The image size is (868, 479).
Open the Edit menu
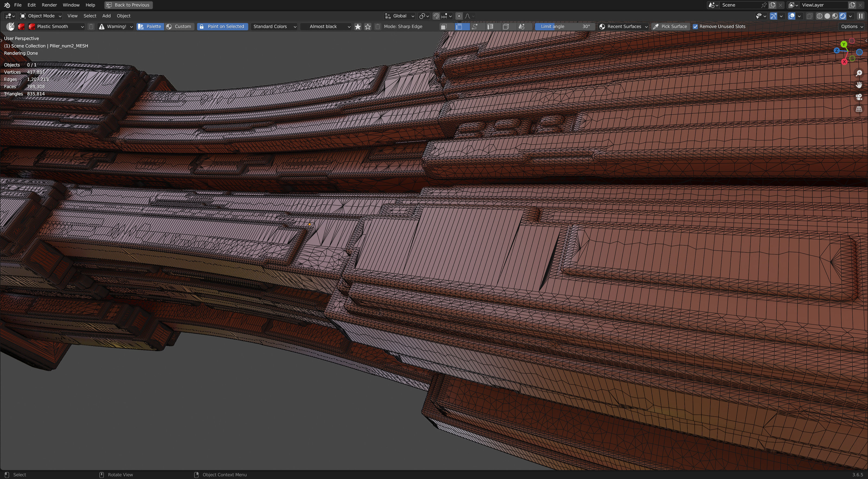tap(32, 5)
